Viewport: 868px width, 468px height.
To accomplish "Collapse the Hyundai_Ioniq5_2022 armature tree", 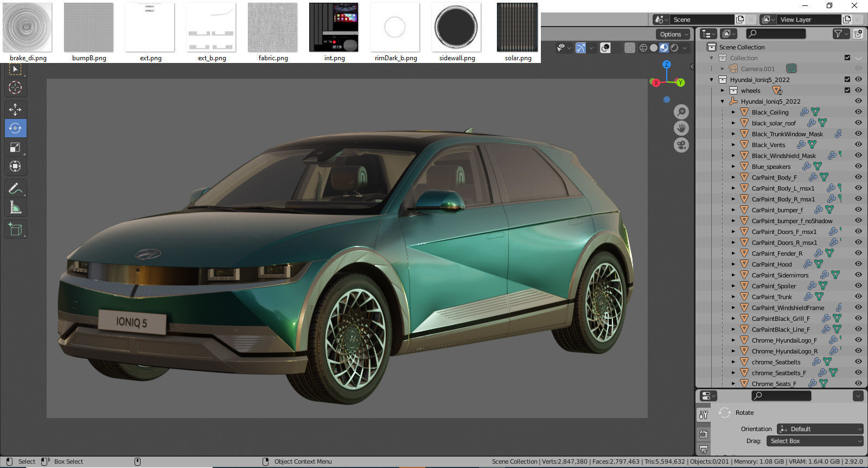I will (723, 102).
